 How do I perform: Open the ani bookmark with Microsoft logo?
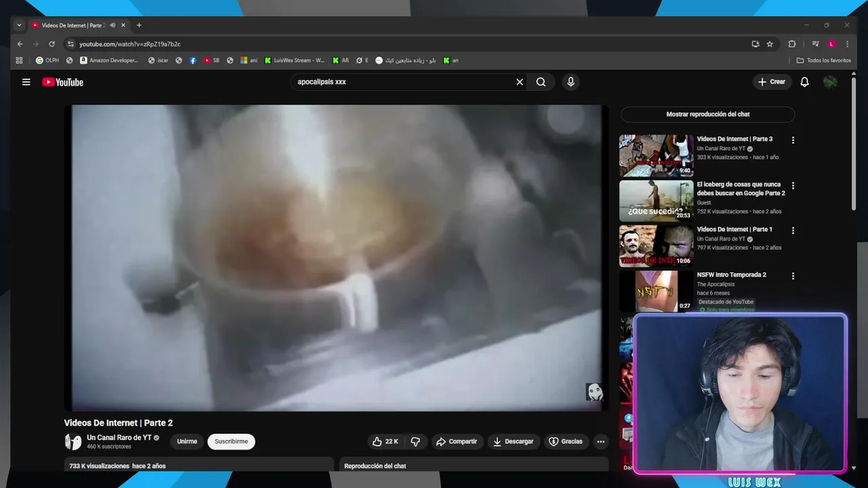pyautogui.click(x=250, y=60)
